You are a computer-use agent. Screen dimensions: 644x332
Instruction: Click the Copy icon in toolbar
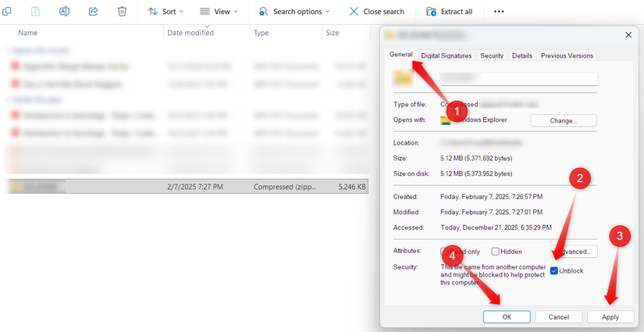[x=6, y=12]
